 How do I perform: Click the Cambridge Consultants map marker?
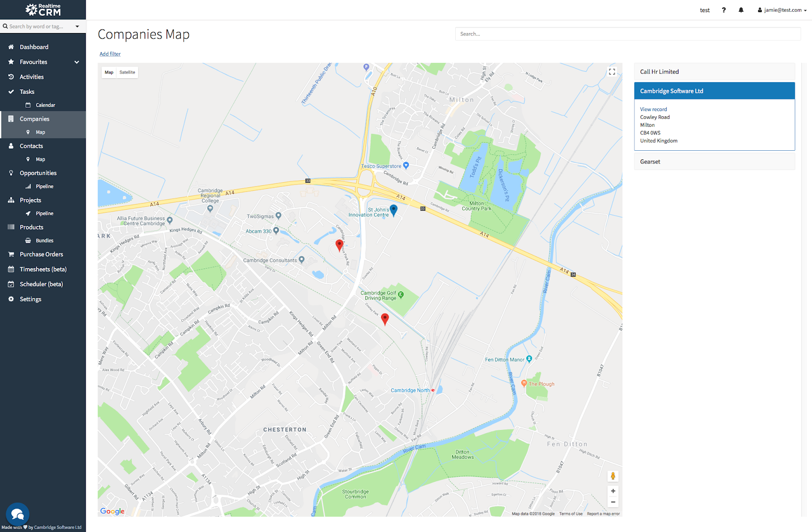pos(301,260)
